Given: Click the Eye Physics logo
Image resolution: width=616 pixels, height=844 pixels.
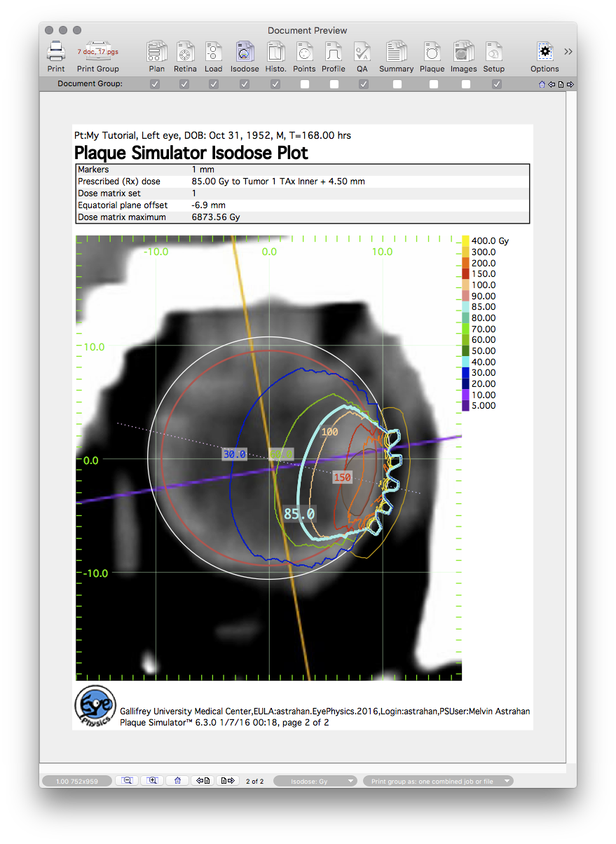Looking at the screenshot, I should pyautogui.click(x=94, y=707).
